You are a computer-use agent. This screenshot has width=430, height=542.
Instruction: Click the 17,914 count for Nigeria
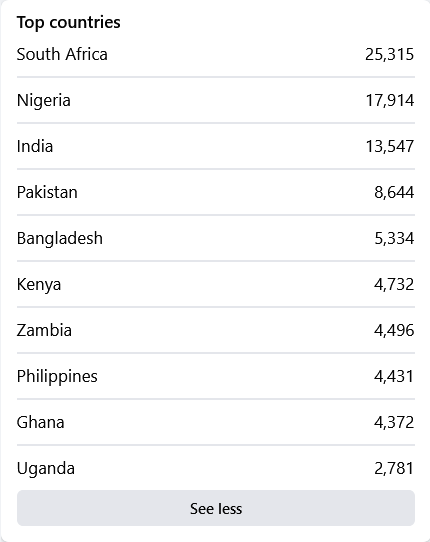pyautogui.click(x=390, y=101)
